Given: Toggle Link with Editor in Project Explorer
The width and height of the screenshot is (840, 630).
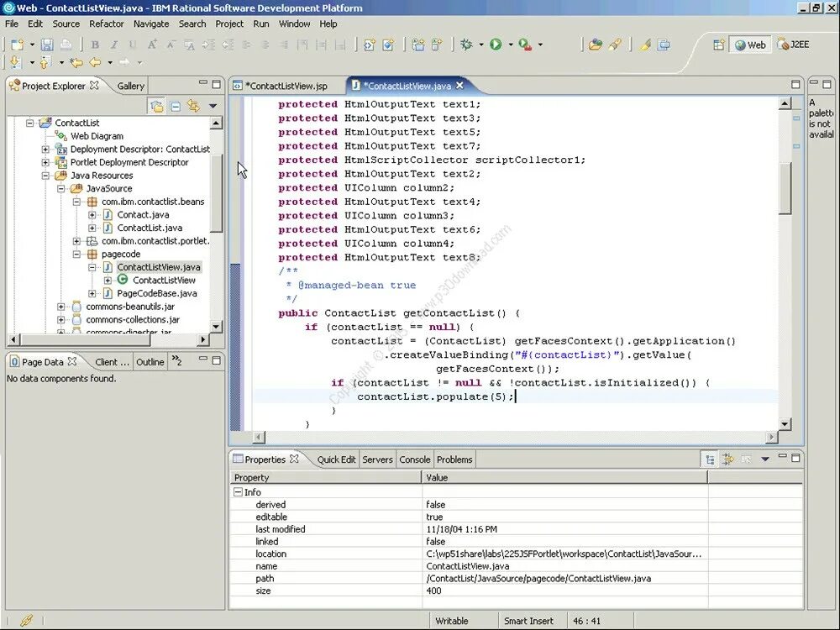Looking at the screenshot, I should (x=193, y=106).
